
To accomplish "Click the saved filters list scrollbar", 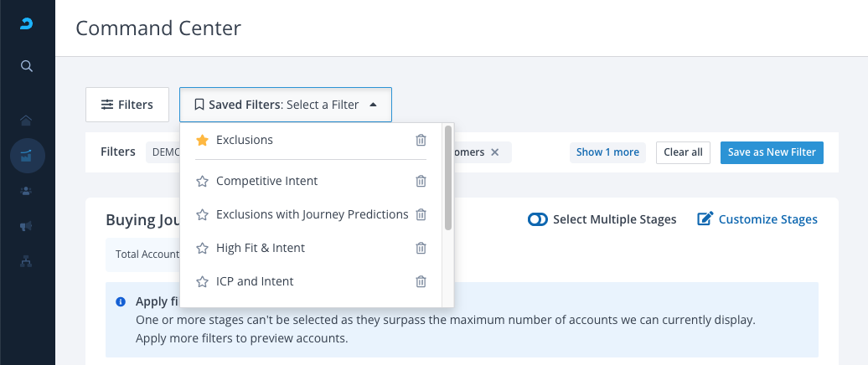I will tap(448, 177).
